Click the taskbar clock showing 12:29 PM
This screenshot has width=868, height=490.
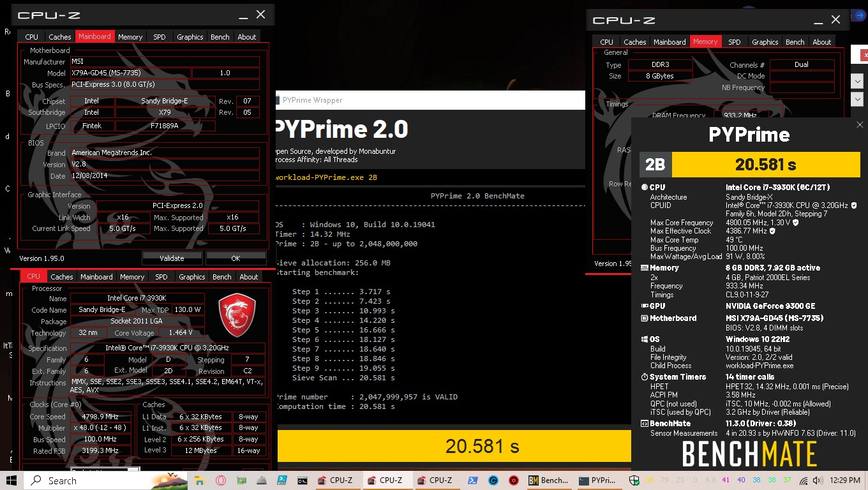click(846, 480)
